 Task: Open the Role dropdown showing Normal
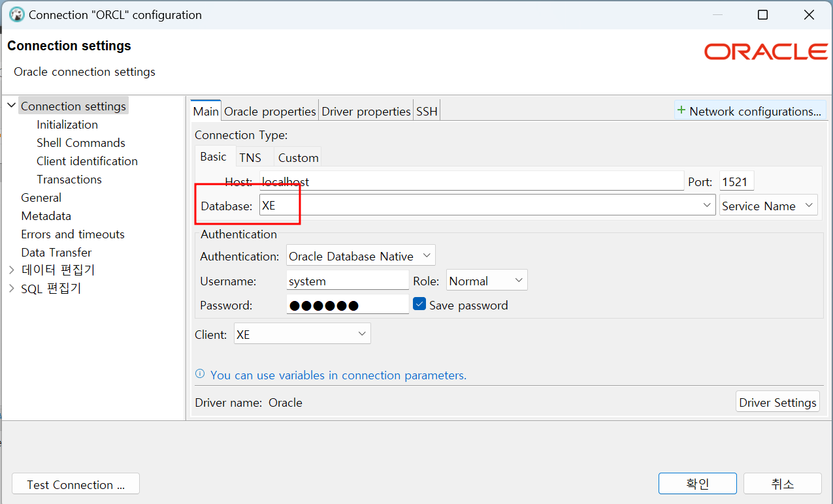point(487,281)
